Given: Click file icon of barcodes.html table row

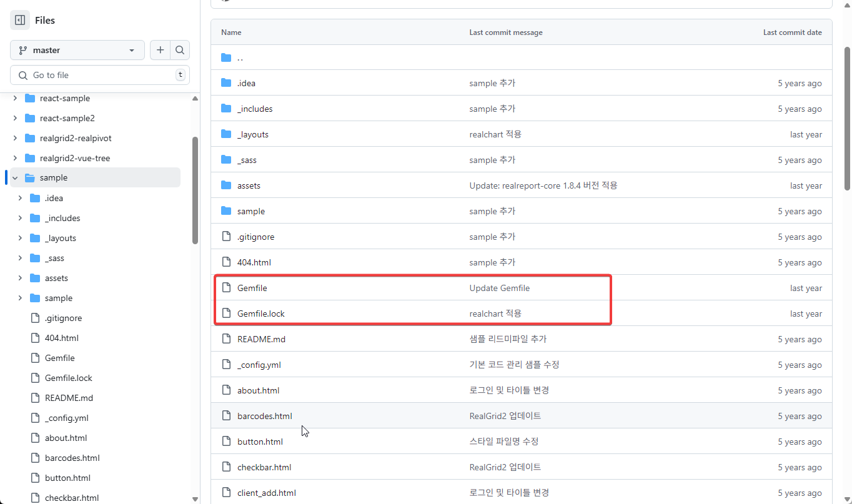Looking at the screenshot, I should (x=226, y=416).
